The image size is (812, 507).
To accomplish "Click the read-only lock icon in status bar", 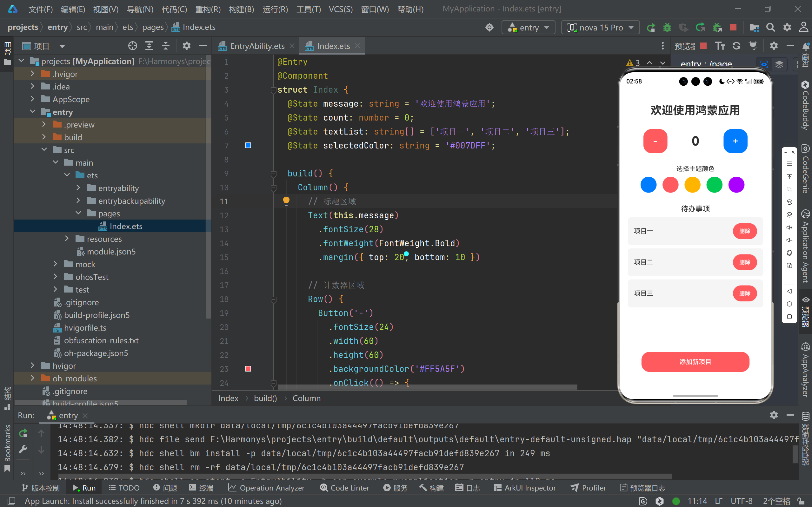I will [801, 501].
